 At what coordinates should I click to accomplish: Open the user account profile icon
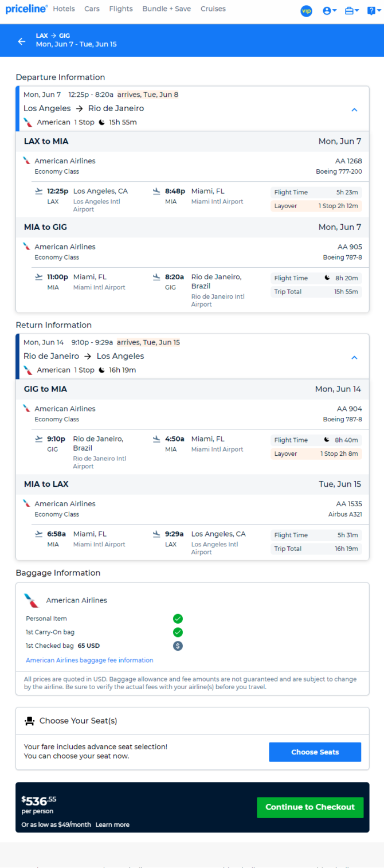click(329, 11)
